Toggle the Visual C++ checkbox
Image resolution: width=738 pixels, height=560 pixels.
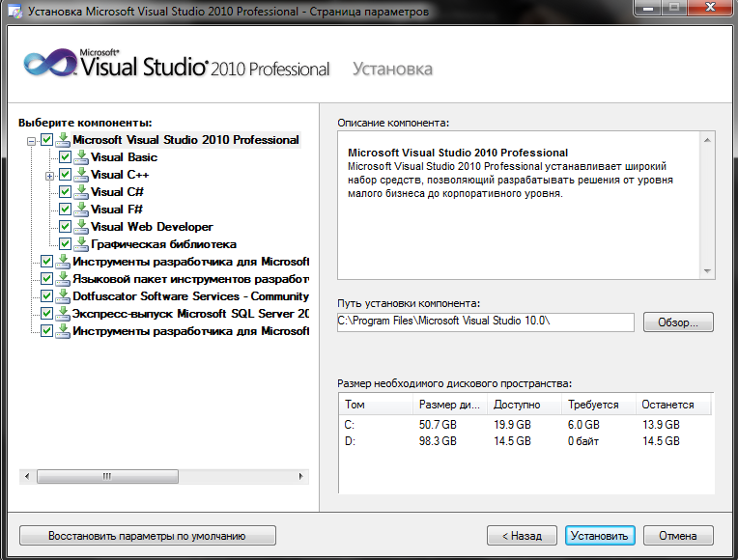[65, 175]
